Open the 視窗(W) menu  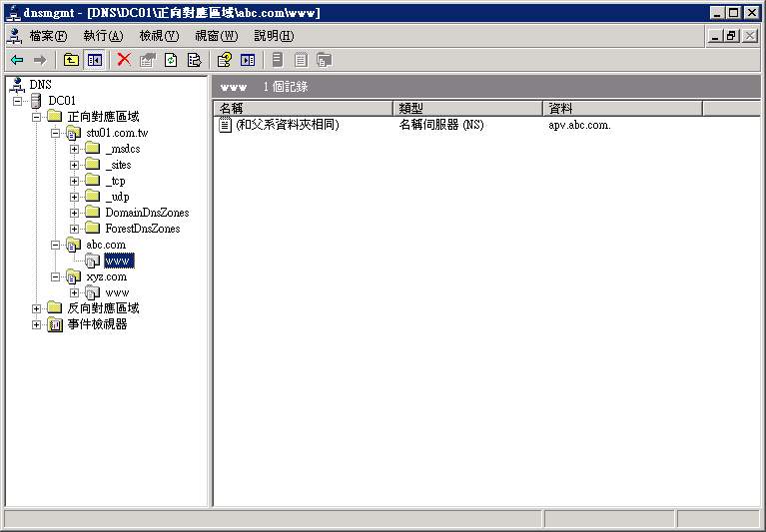pyautogui.click(x=217, y=36)
